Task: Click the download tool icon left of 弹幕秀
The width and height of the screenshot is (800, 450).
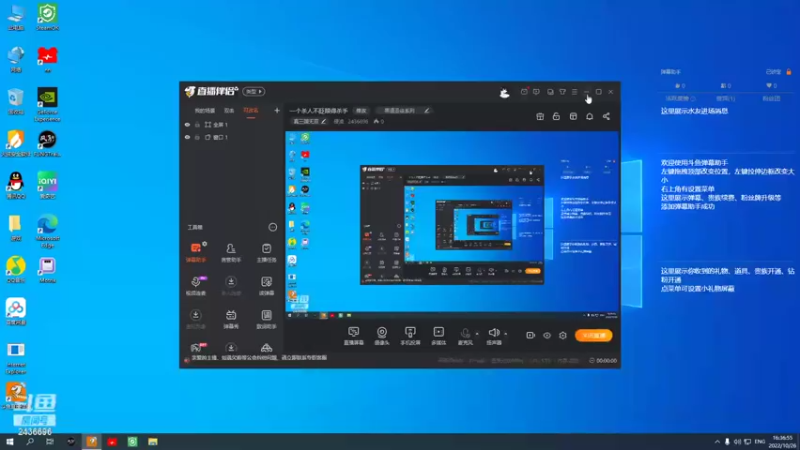Action: [195, 315]
